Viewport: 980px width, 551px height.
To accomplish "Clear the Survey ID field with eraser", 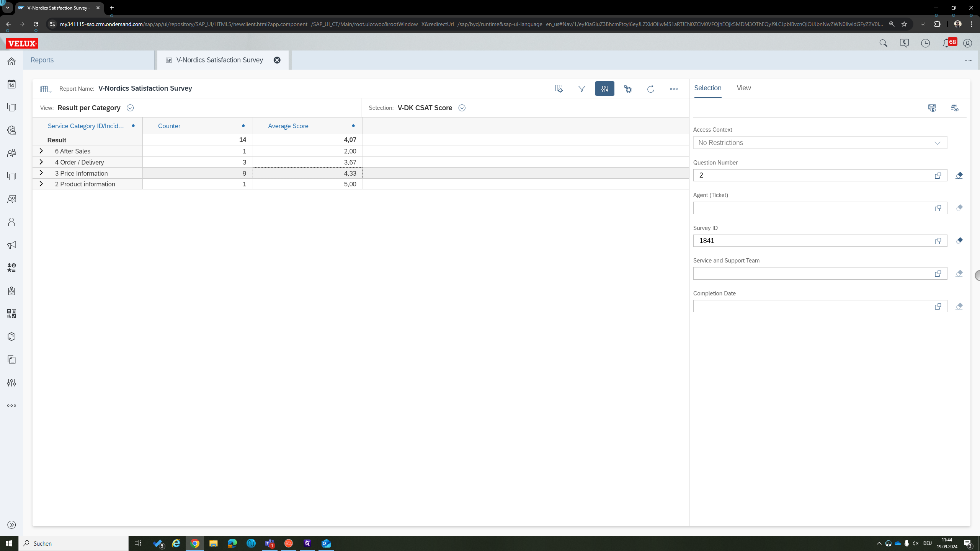I will click(x=959, y=241).
